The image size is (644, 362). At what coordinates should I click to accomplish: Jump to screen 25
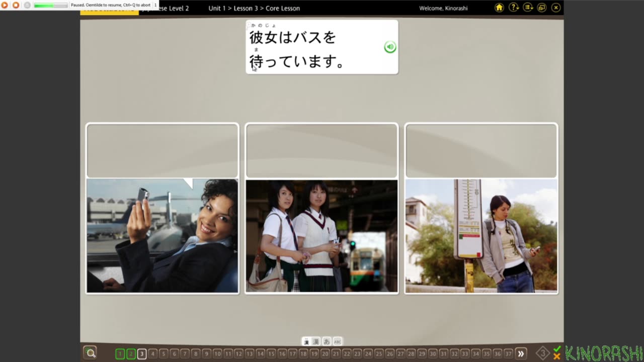click(379, 353)
